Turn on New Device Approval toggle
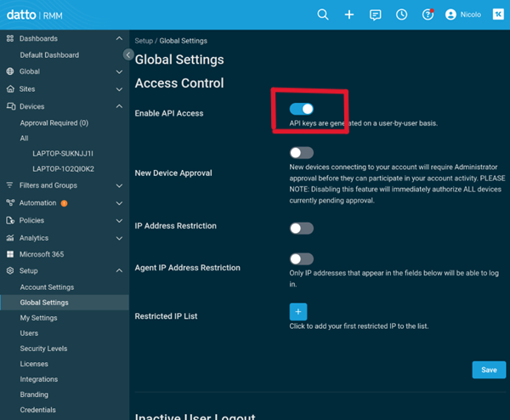This screenshot has height=420, width=510. click(302, 152)
